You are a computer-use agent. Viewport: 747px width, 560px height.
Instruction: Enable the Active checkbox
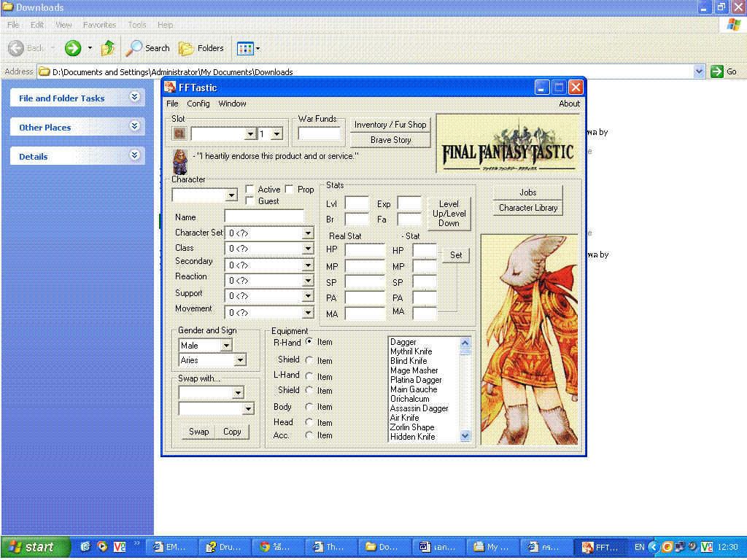[249, 189]
